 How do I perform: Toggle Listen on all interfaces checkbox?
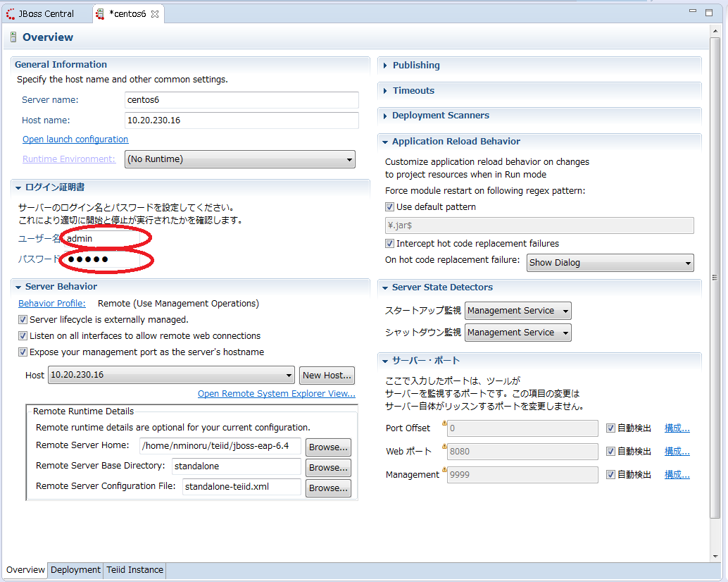click(x=23, y=336)
